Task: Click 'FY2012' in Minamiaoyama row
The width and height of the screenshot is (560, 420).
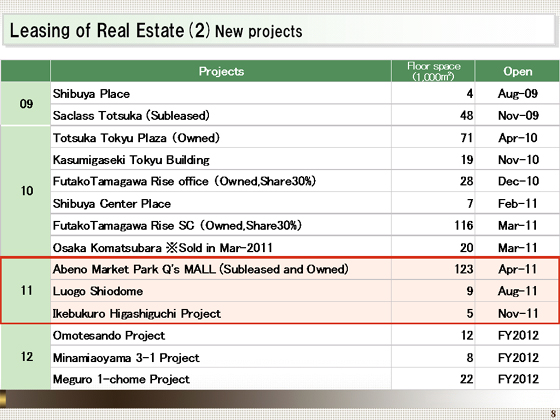Action: click(518, 358)
